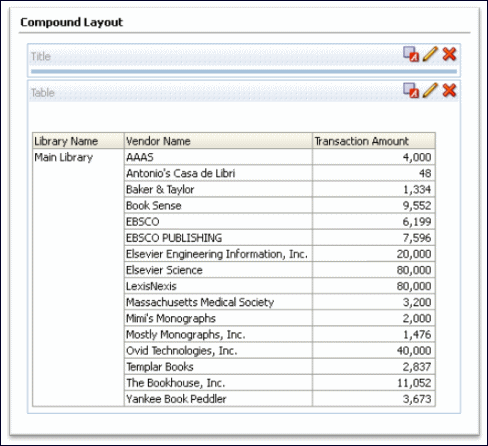Screen dimensions: 488x446
Task: Click the EBSCO PUBLISHING vendor cell
Action: coord(218,238)
